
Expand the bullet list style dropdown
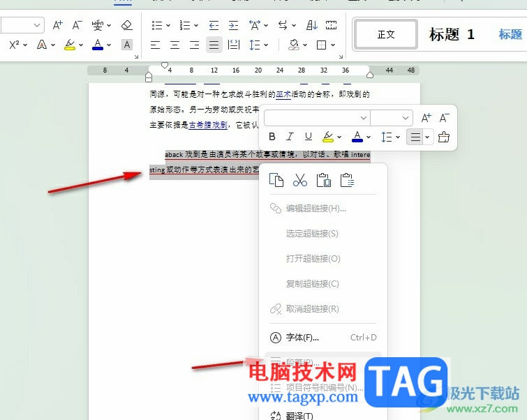pyautogui.click(x=168, y=26)
